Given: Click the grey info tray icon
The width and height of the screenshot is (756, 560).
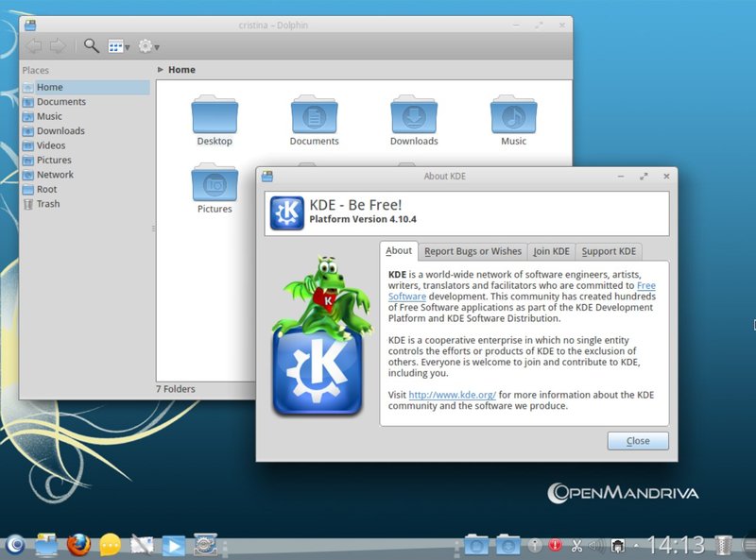Looking at the screenshot, I should [535, 546].
